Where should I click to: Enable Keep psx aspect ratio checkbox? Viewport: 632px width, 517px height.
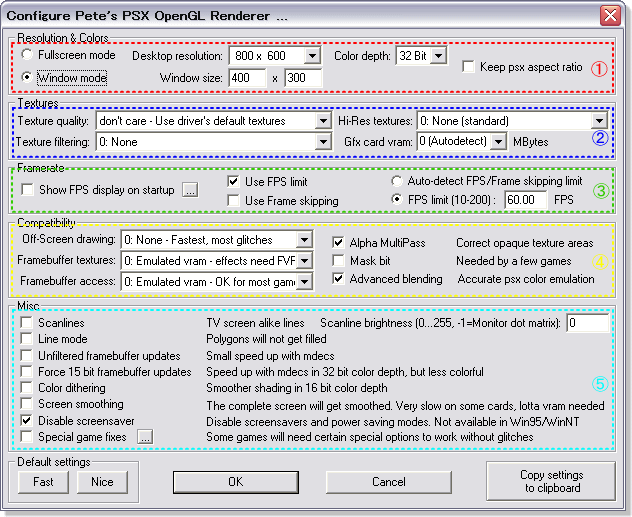point(468,67)
